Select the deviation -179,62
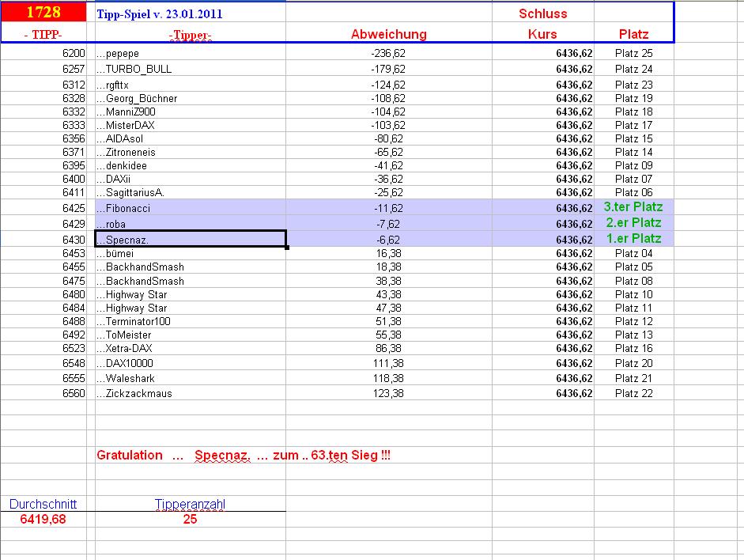Screen dimensions: 744x560 point(388,69)
